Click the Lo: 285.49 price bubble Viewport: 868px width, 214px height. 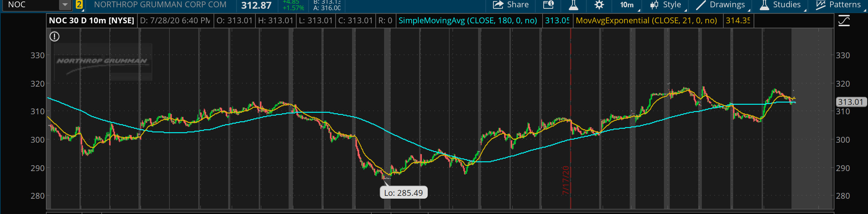[x=403, y=193]
